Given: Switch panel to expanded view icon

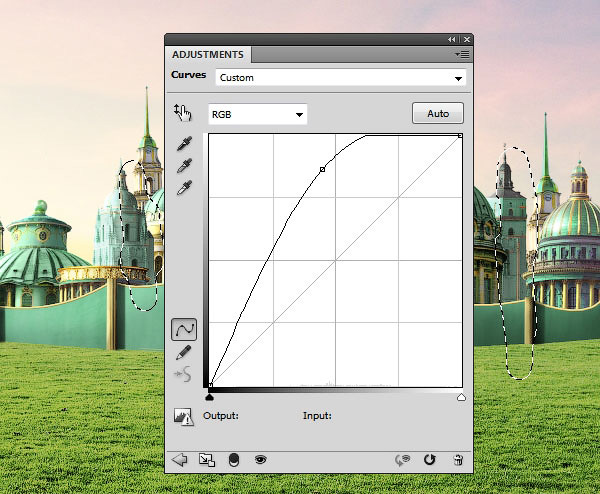Looking at the screenshot, I should click(x=207, y=460).
